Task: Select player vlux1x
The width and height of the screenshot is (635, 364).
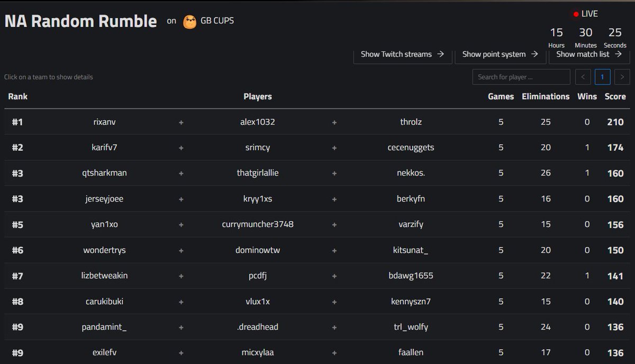Action: click(x=258, y=302)
